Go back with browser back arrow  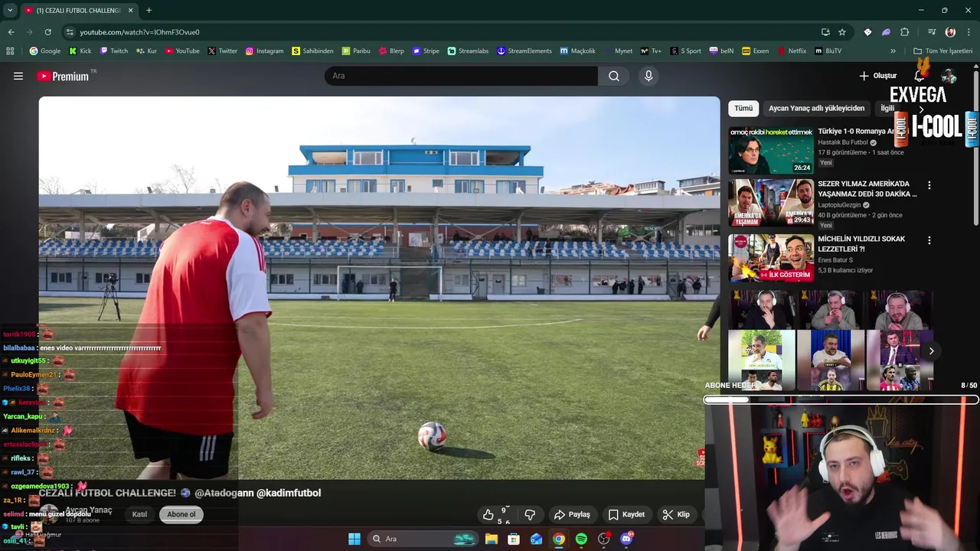pyautogui.click(x=11, y=32)
